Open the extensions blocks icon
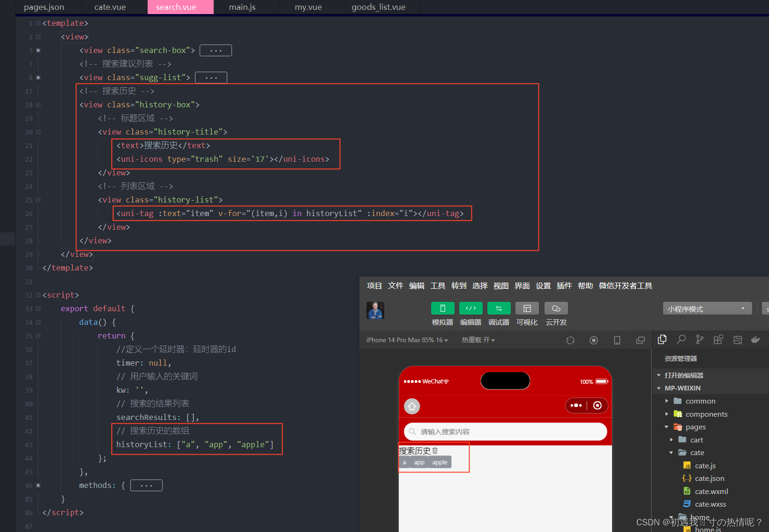The image size is (769, 532). (718, 339)
